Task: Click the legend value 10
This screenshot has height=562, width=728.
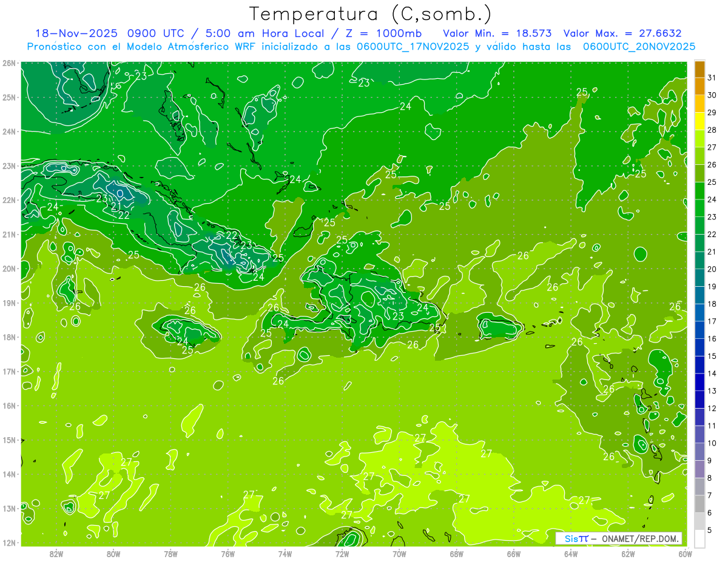Action: pos(712,443)
